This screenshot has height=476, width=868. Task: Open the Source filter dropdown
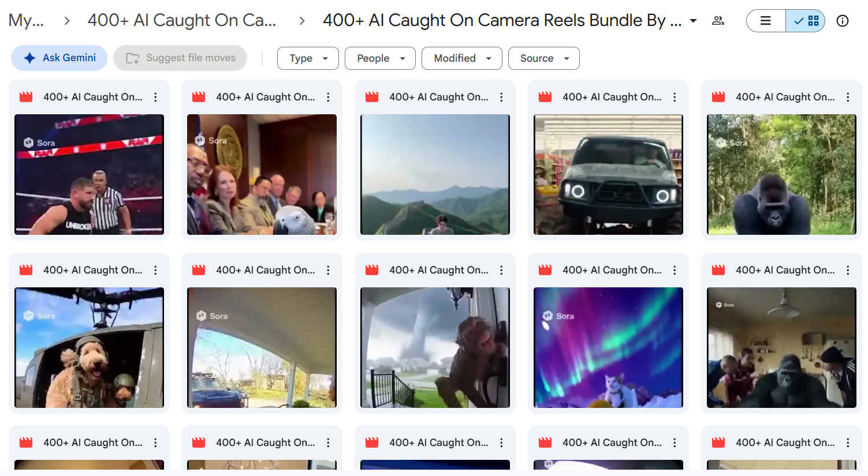[544, 58]
